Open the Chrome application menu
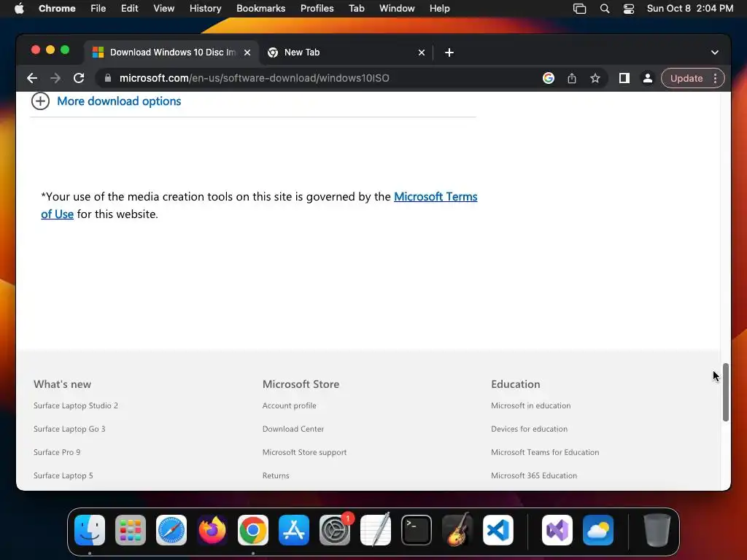 click(57, 9)
